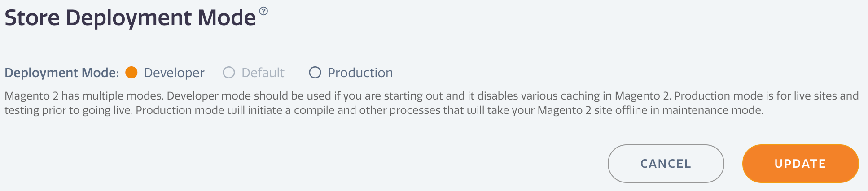Click the bold 'Deployment Mode:' field label
The image size is (868, 191).
pyautogui.click(x=62, y=73)
